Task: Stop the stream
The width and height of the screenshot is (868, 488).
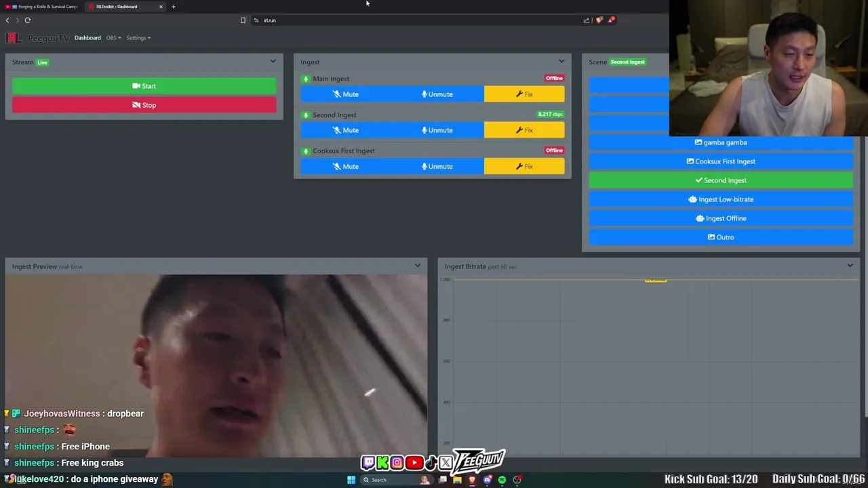Action: pyautogui.click(x=144, y=105)
